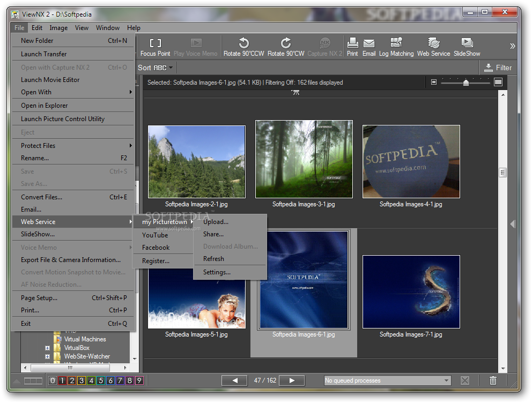
Task: Open the Image menu
Action: (x=58, y=28)
